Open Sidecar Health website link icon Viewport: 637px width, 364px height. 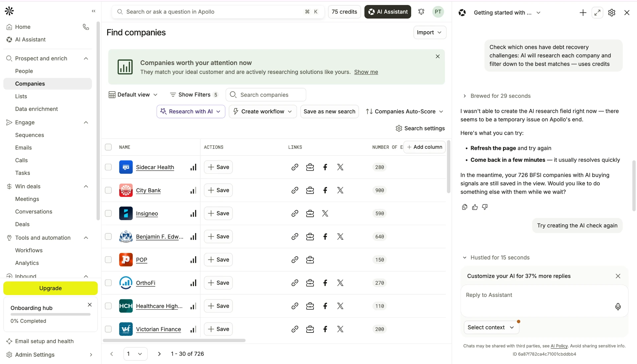point(295,167)
